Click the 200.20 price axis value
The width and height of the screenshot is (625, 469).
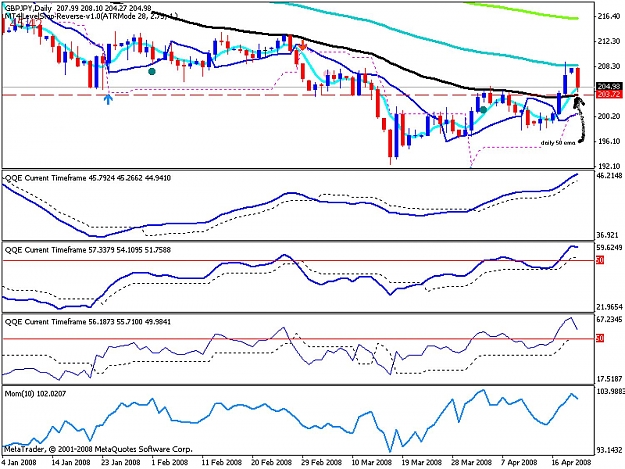pos(609,116)
